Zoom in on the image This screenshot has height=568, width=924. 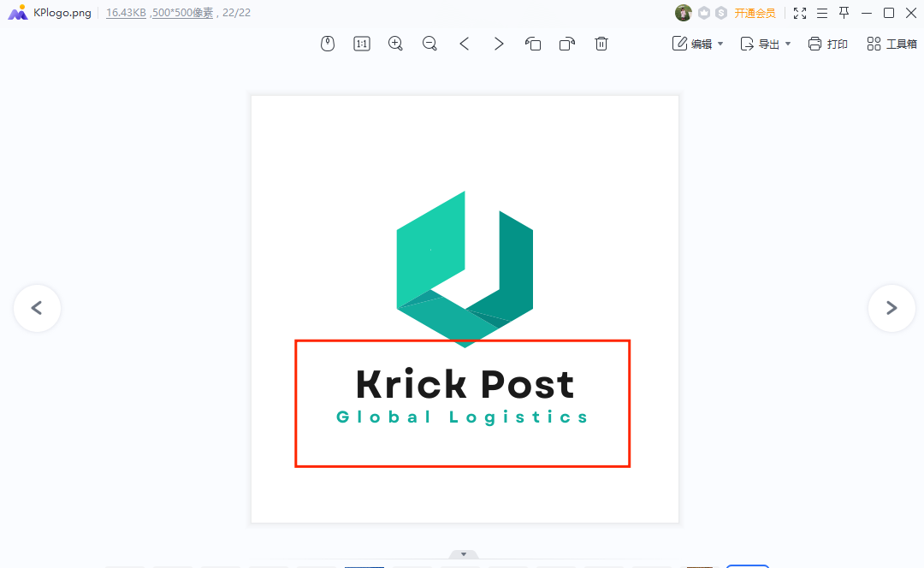(x=395, y=44)
